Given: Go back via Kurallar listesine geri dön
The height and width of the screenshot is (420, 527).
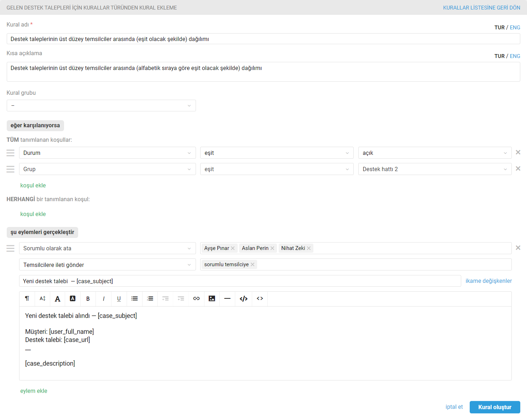Looking at the screenshot, I should [482, 8].
